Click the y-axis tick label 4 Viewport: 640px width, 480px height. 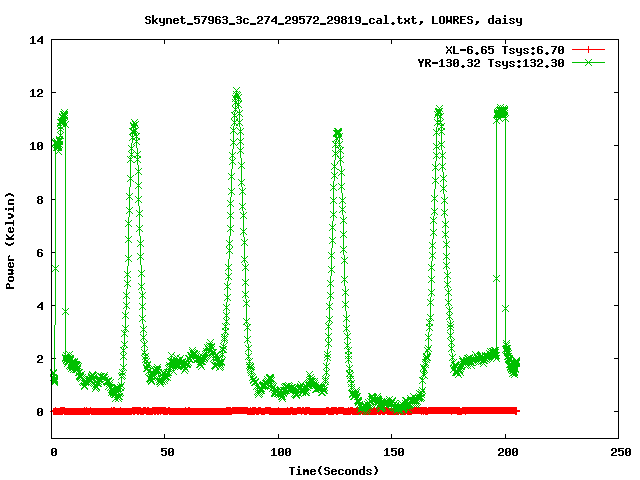point(40,306)
